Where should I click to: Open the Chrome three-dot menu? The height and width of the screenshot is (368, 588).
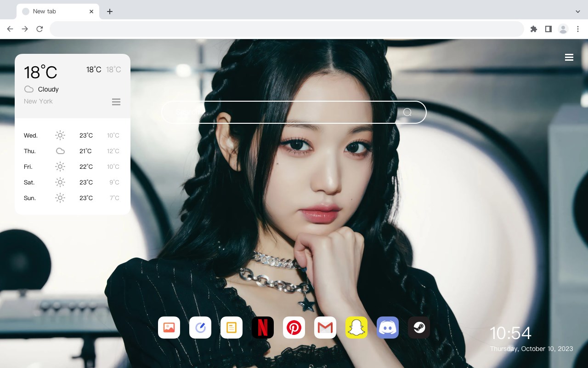tap(578, 29)
